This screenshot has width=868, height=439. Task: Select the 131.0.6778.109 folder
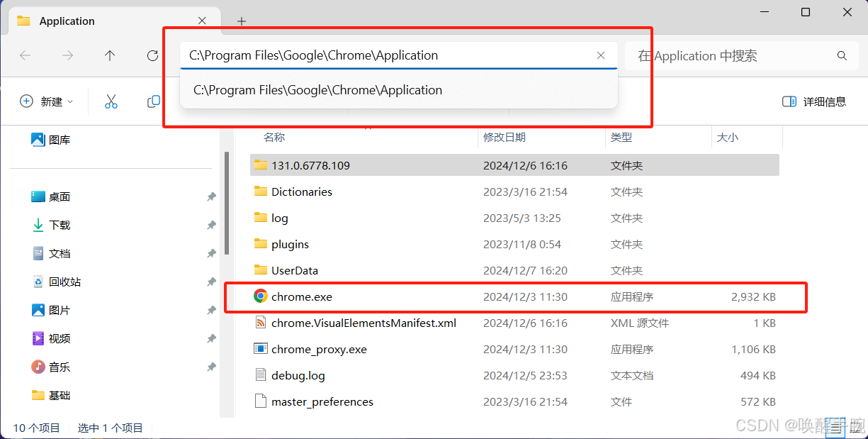(x=515, y=165)
